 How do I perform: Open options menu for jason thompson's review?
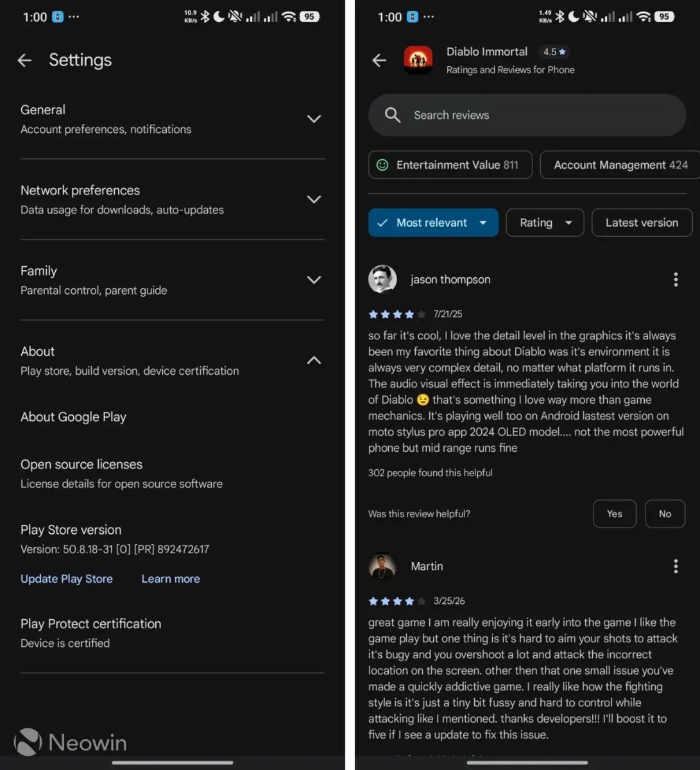[675, 279]
